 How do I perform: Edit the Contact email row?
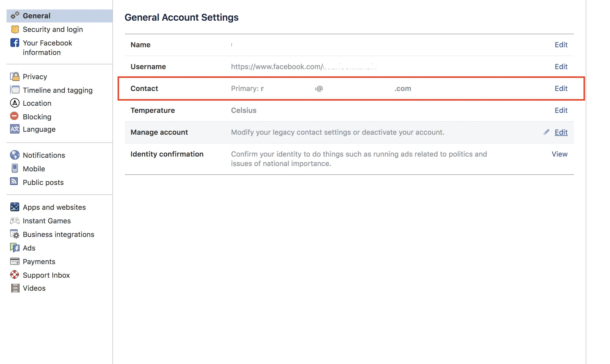(x=561, y=88)
